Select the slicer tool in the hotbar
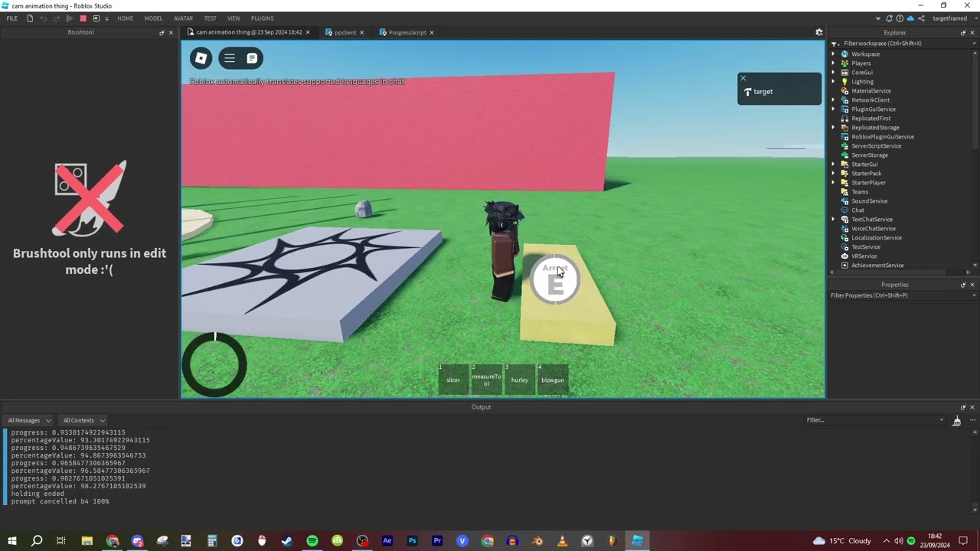The image size is (980, 551). pyautogui.click(x=453, y=379)
